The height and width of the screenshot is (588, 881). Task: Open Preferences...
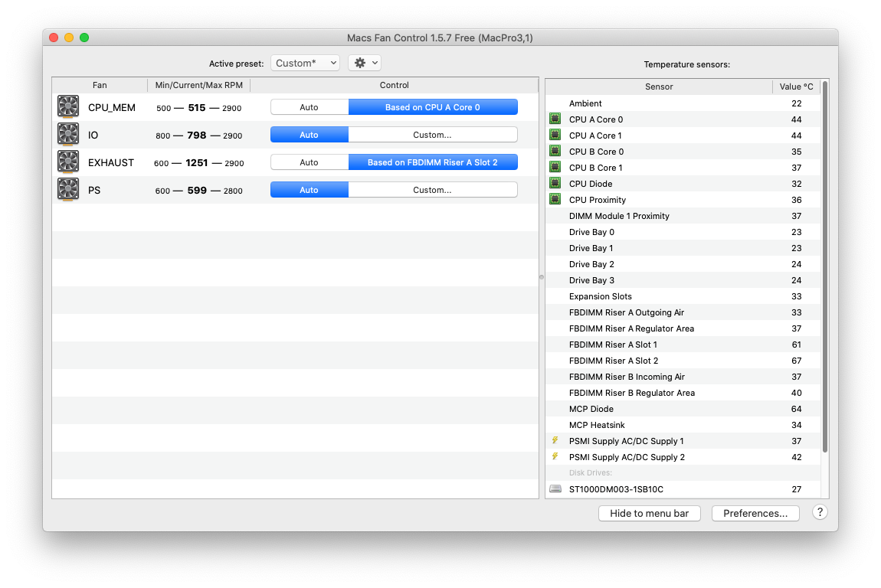(x=755, y=513)
